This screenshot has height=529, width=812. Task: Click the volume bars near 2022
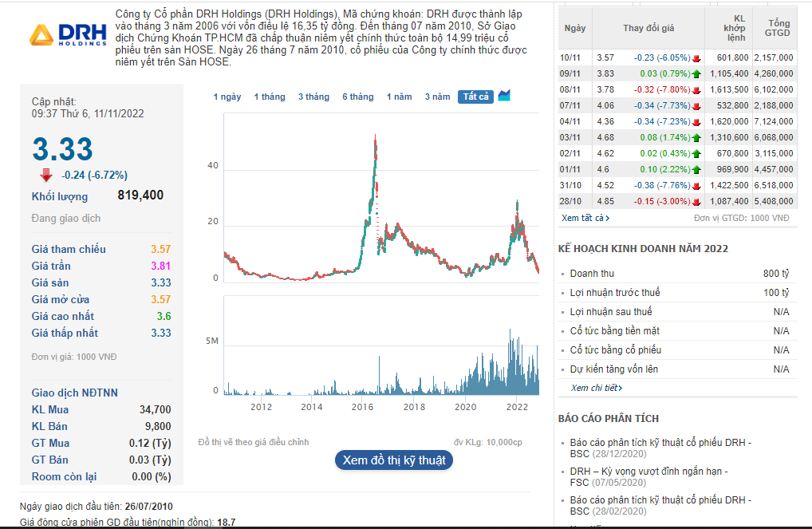516,365
